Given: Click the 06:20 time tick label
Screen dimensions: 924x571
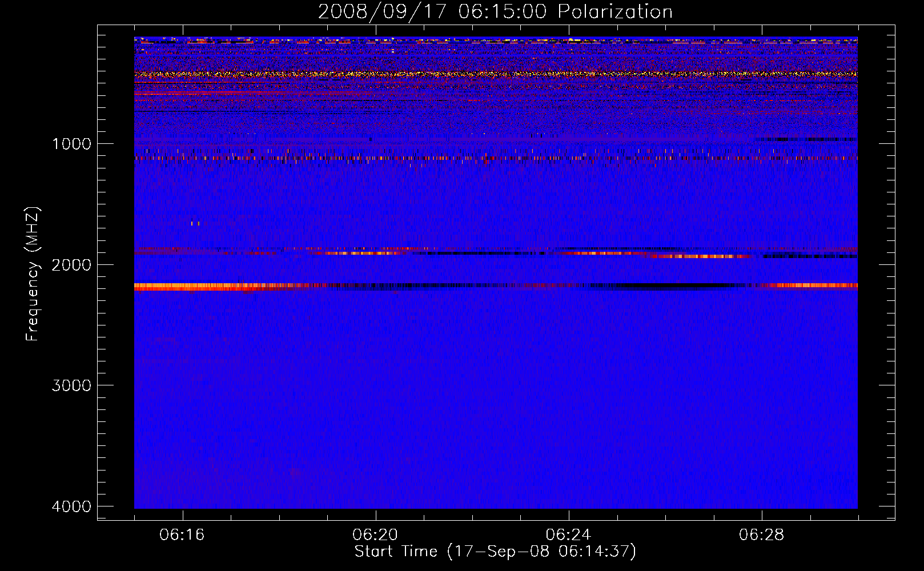Looking at the screenshot, I should tap(375, 535).
